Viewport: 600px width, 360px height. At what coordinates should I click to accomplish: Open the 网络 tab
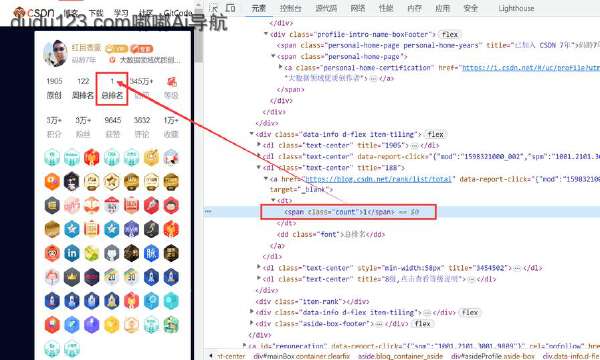click(x=358, y=8)
